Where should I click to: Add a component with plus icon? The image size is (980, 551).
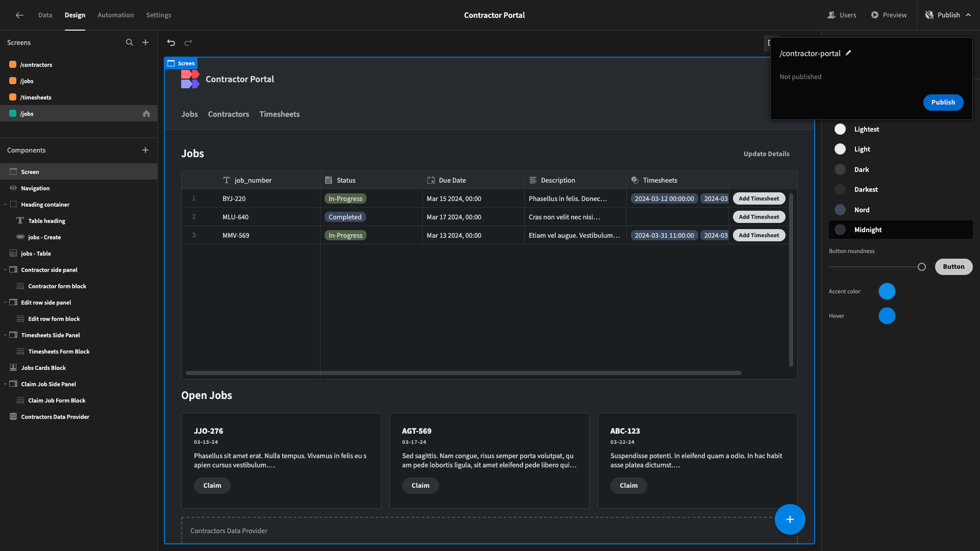point(145,150)
